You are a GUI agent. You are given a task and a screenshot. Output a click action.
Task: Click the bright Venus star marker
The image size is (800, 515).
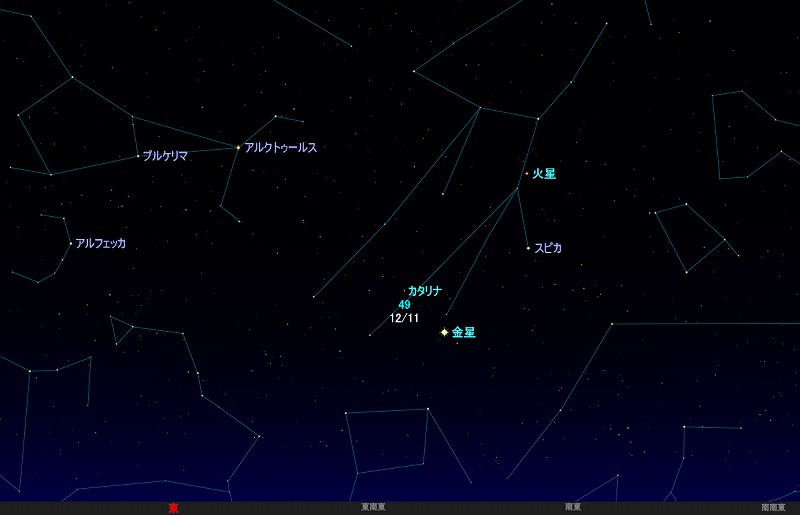444,332
